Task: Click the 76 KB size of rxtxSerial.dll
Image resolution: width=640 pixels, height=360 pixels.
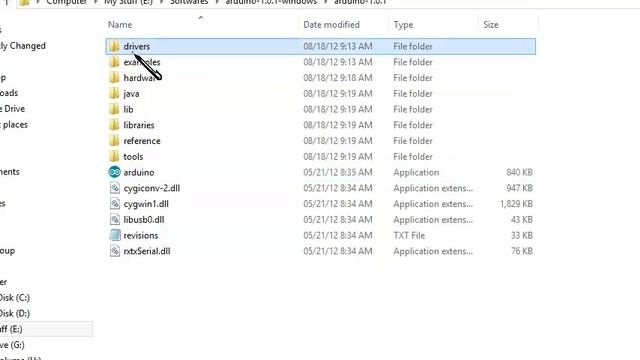Action: click(x=522, y=251)
